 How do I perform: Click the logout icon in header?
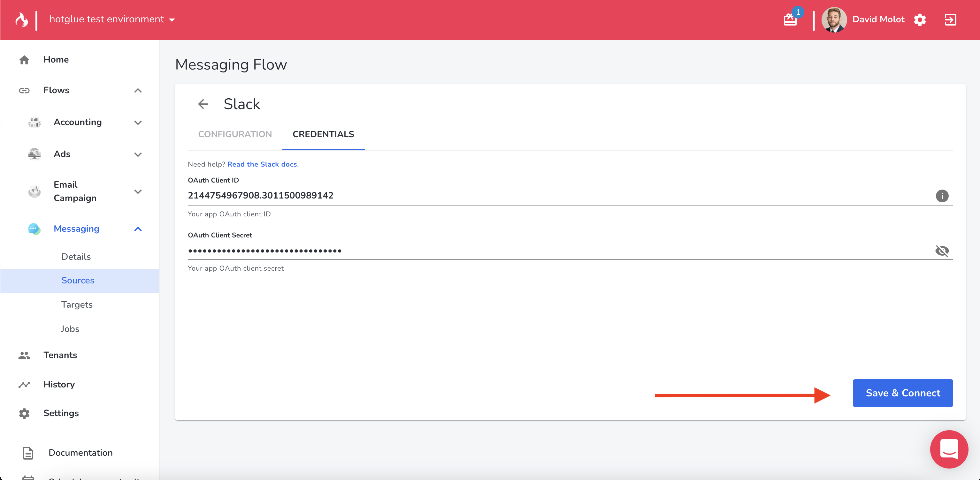950,20
